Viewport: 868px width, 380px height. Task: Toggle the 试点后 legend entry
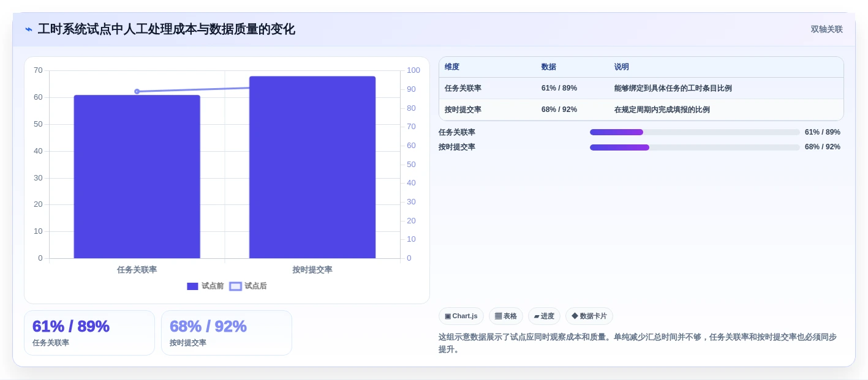tap(248, 286)
